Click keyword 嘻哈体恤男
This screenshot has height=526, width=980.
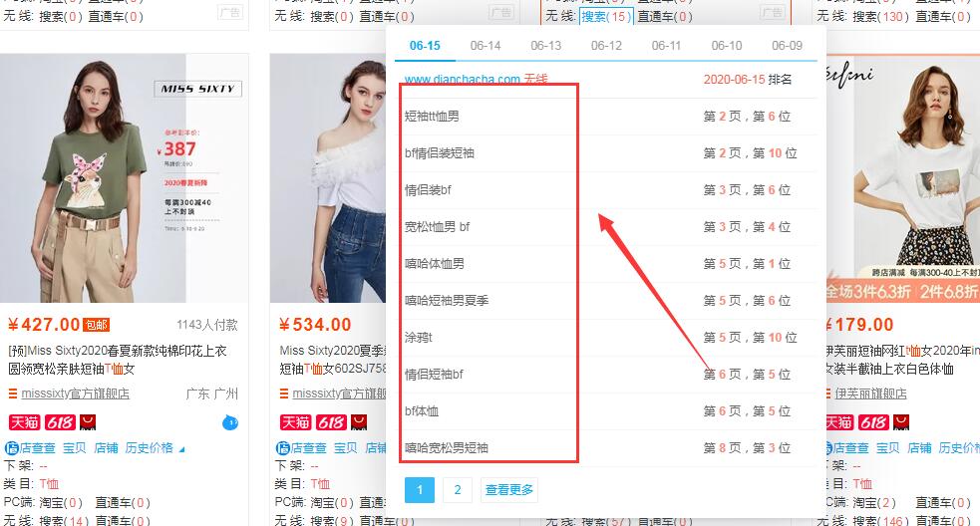coord(435,264)
